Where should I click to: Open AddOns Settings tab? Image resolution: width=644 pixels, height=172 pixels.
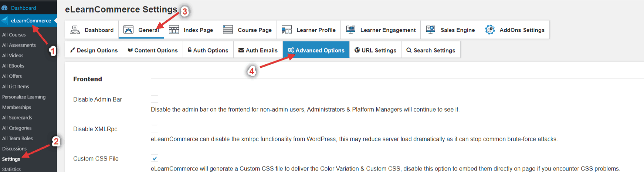pyautogui.click(x=515, y=30)
